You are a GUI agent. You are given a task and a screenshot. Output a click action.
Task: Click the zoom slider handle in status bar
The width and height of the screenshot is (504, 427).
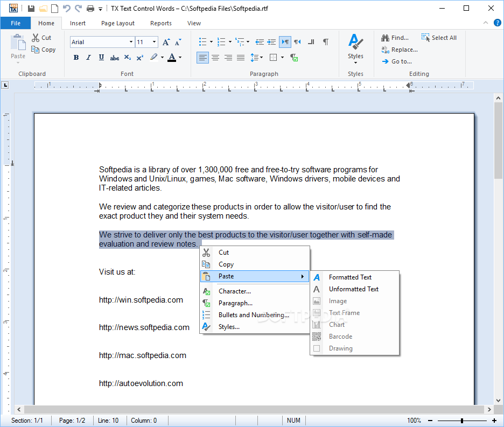point(462,421)
